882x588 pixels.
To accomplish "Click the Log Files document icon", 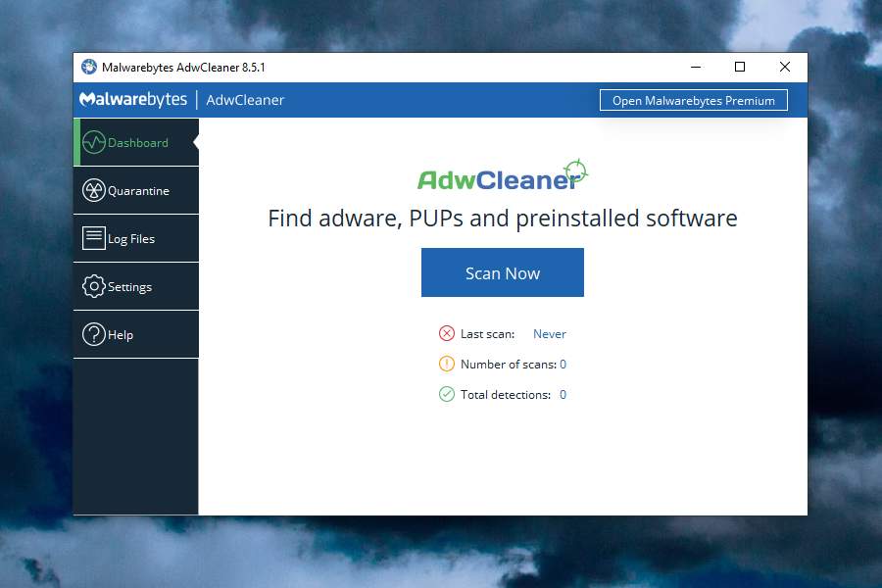I will click(x=94, y=238).
